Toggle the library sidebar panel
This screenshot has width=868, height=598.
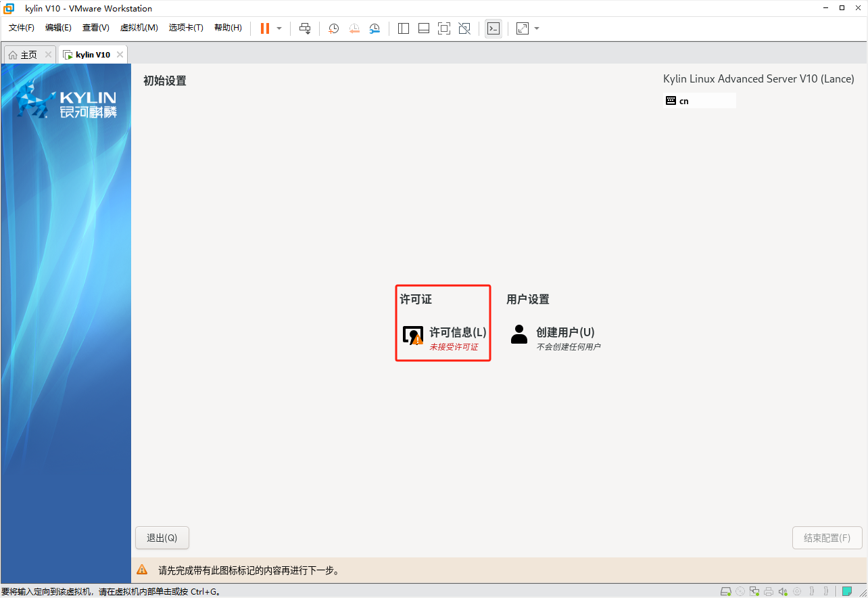(404, 28)
